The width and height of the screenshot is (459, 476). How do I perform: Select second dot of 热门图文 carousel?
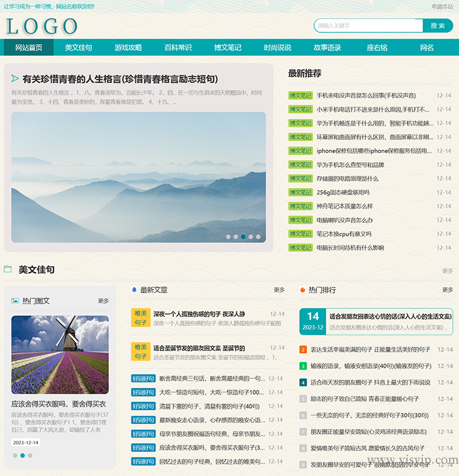(23, 455)
